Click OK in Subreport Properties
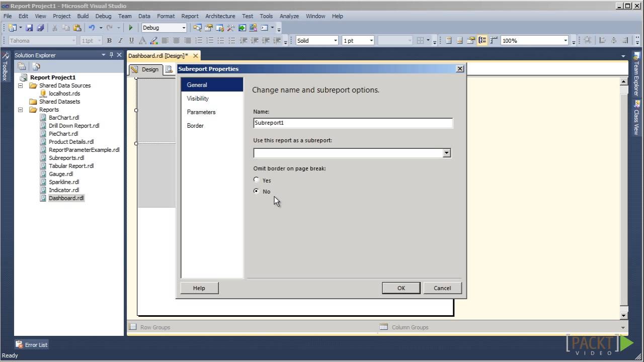The height and width of the screenshot is (362, 644). coord(401,288)
